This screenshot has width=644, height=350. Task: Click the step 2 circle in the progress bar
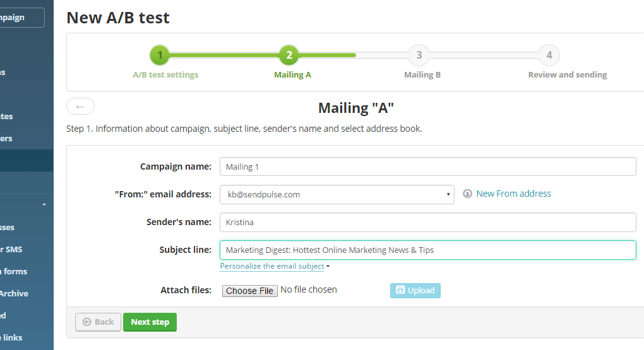[289, 55]
